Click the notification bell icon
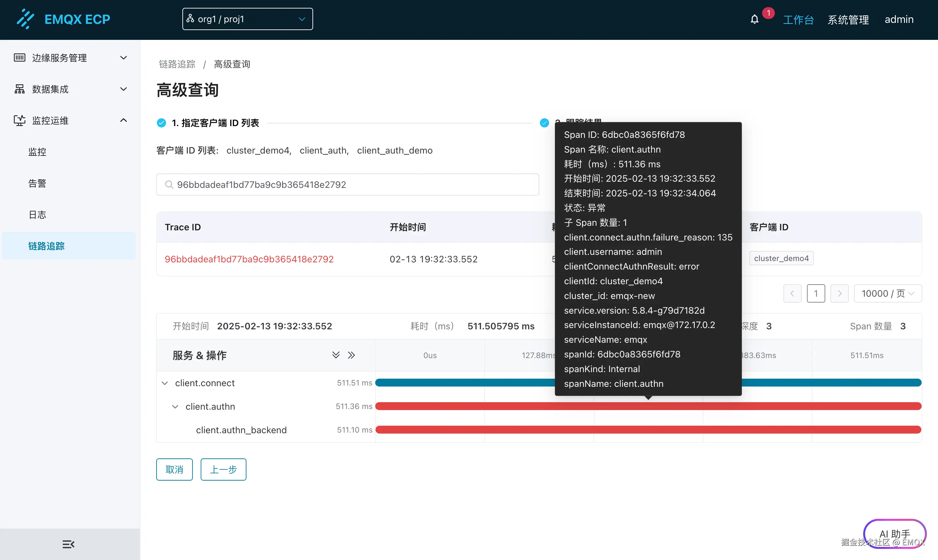This screenshot has height=560, width=938. pyautogui.click(x=754, y=19)
